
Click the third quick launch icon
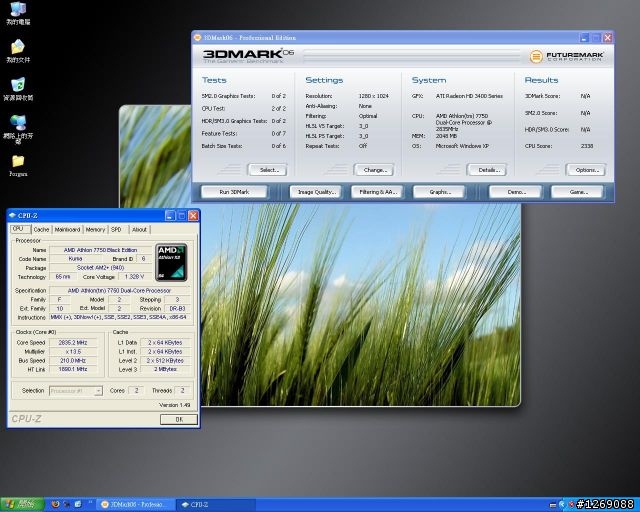78,504
